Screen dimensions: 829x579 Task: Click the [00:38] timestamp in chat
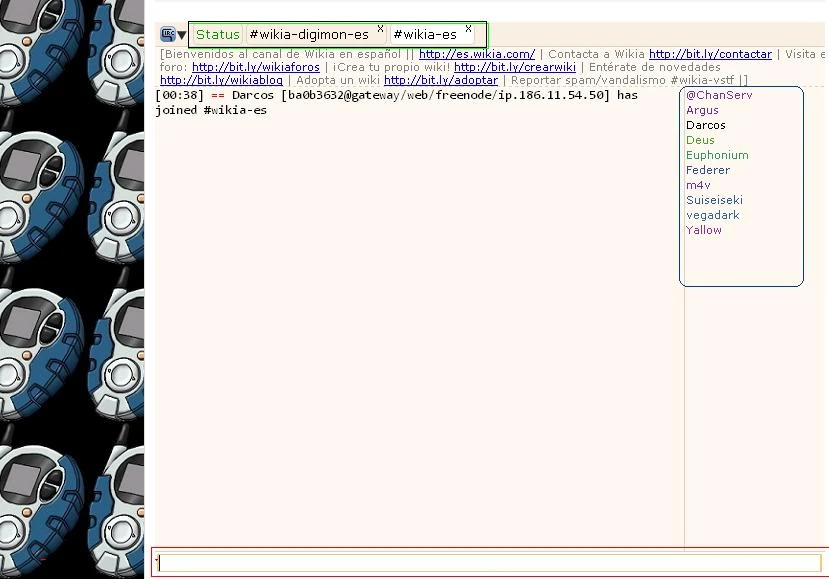click(180, 95)
